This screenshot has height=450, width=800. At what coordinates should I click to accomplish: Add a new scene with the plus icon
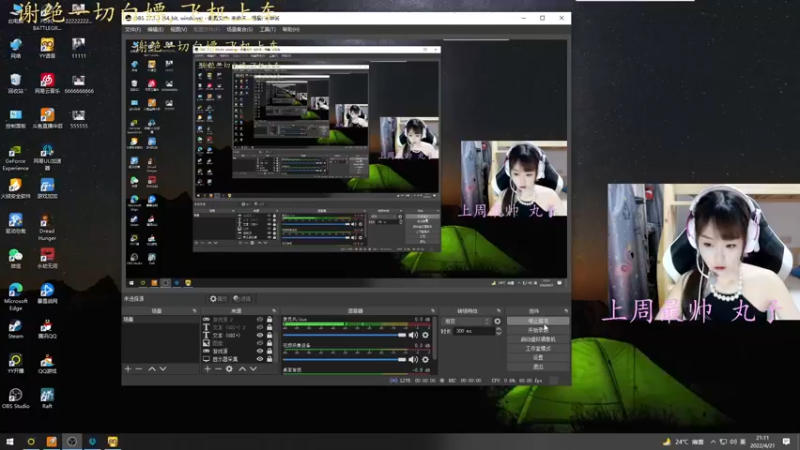tap(128, 368)
